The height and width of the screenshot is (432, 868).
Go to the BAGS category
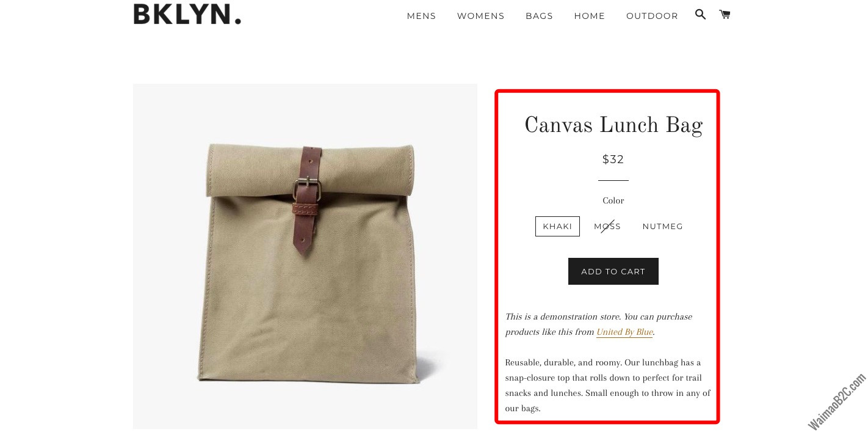(x=539, y=16)
